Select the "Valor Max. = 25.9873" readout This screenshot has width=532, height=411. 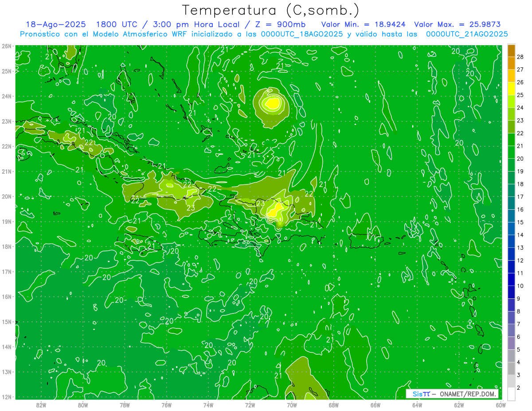pyautogui.click(x=457, y=24)
